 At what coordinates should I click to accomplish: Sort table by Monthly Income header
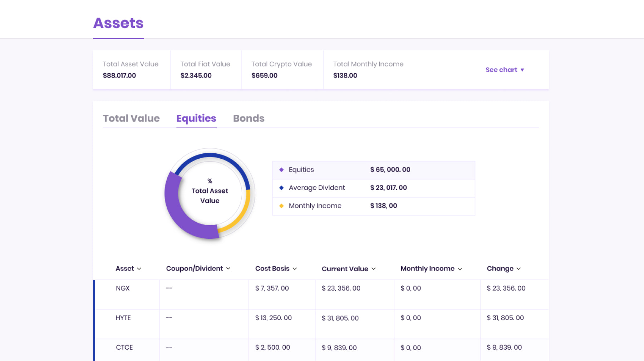[431, 268]
